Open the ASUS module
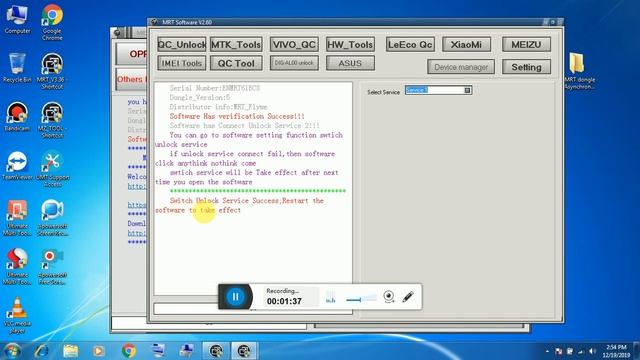 (x=350, y=63)
